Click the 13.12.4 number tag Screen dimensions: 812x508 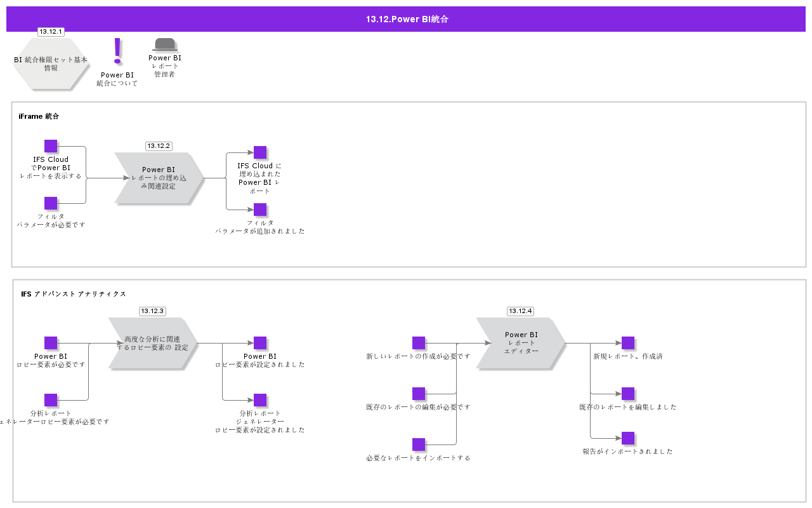[x=520, y=311]
